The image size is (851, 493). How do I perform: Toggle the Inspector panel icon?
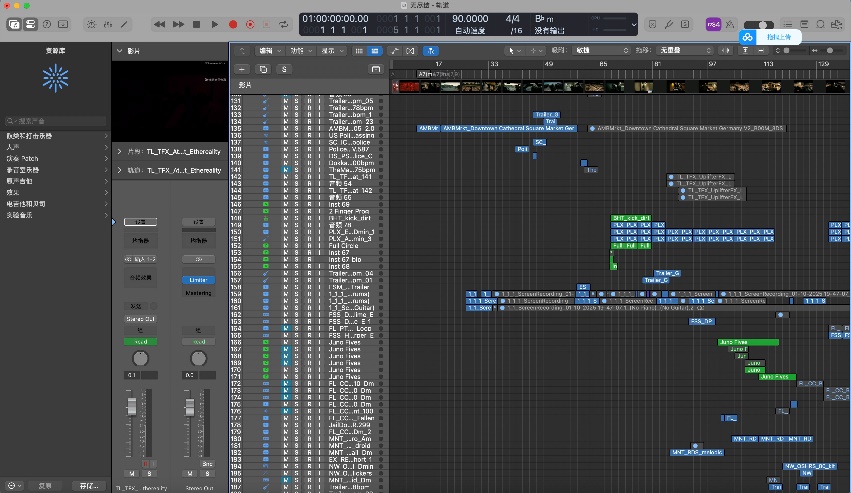coord(32,23)
